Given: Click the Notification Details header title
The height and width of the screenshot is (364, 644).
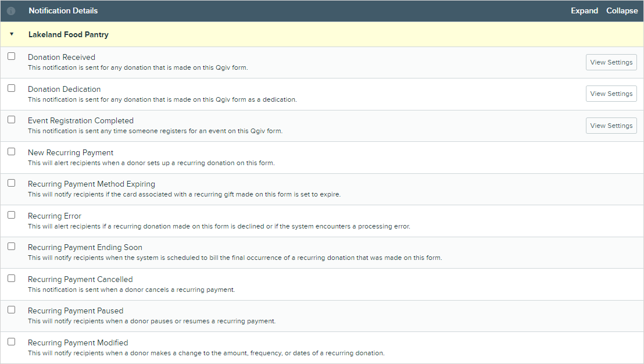Looking at the screenshot, I should coord(63,10).
